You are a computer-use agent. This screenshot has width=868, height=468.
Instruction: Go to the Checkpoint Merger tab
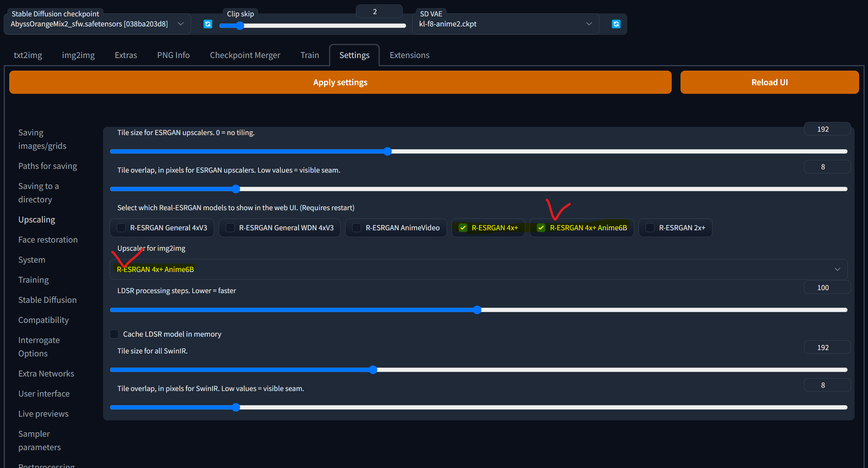245,55
